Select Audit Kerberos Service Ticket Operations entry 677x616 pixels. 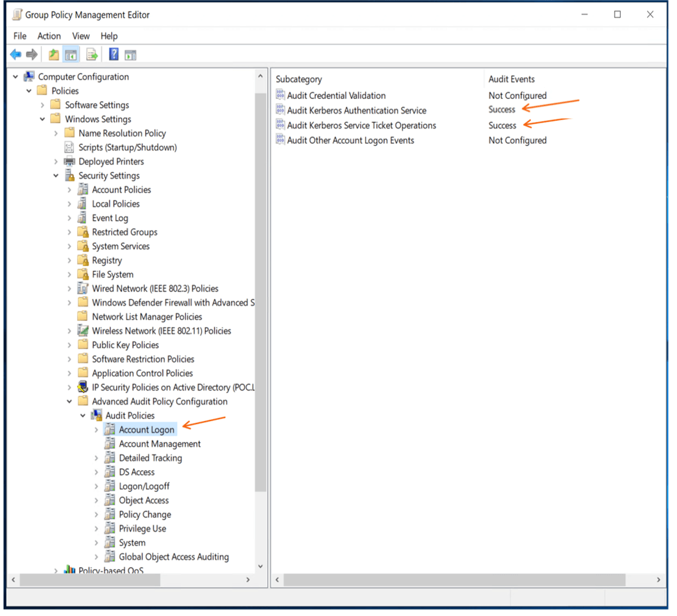click(x=361, y=126)
